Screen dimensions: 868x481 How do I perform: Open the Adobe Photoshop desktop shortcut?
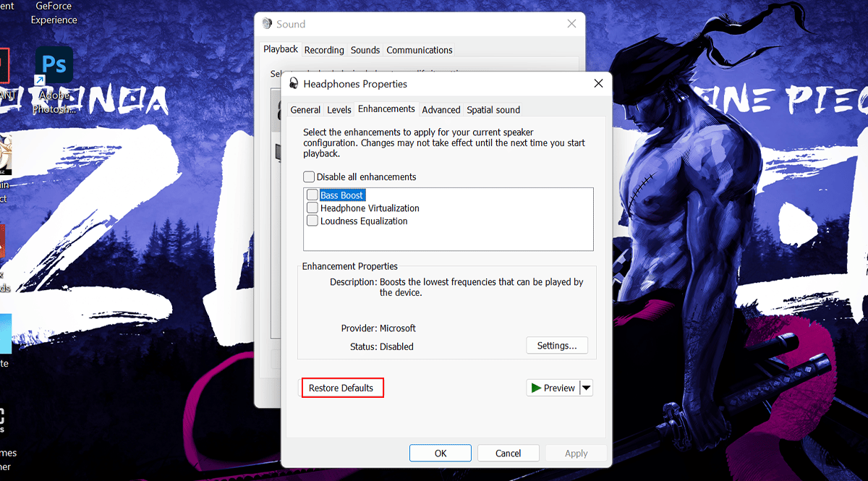(x=54, y=80)
